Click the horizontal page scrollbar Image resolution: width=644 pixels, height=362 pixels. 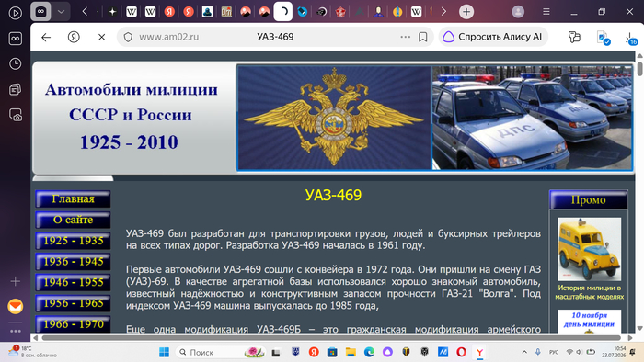(x=331, y=338)
